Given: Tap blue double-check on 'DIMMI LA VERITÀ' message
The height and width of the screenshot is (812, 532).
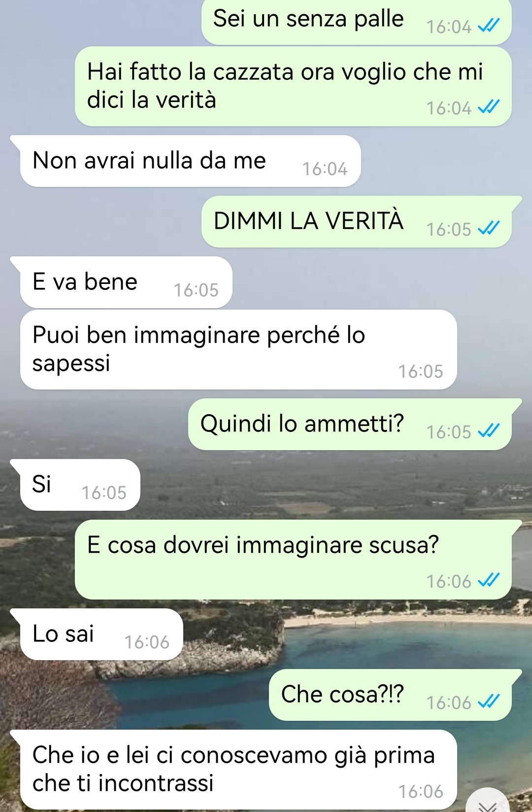Looking at the screenshot, I should point(489,228).
